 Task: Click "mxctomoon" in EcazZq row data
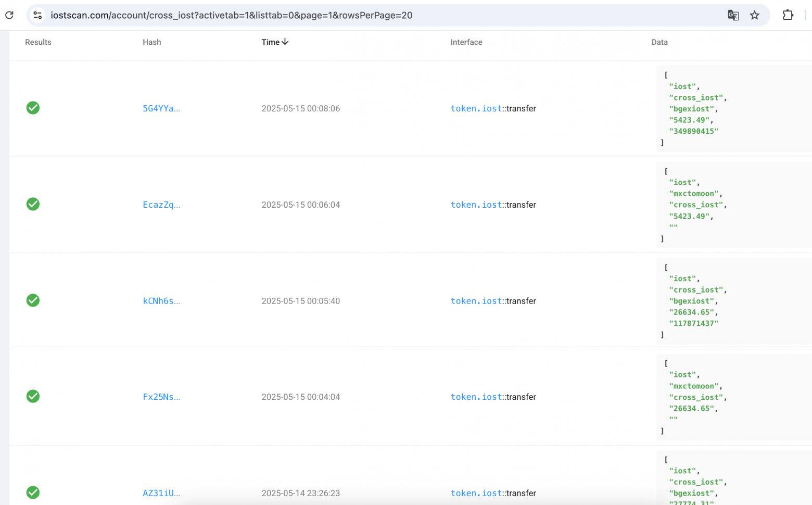694,194
